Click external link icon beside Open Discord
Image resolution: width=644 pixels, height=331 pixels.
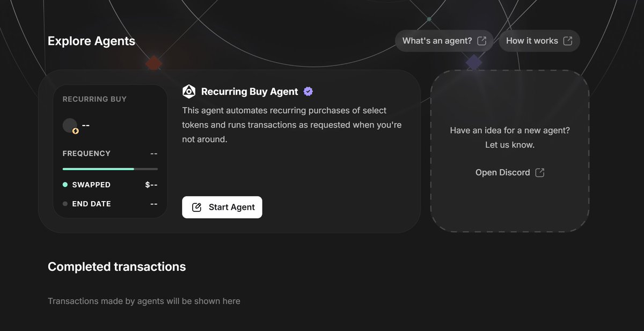[540, 172]
